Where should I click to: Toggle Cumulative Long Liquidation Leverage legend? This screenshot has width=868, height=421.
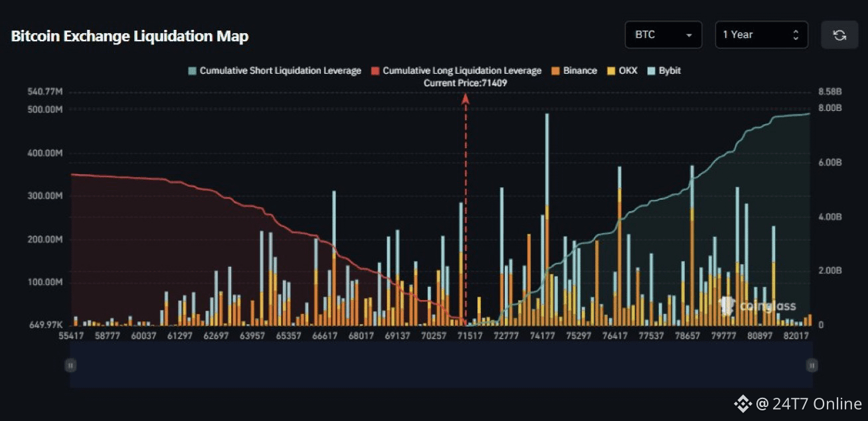tap(456, 70)
